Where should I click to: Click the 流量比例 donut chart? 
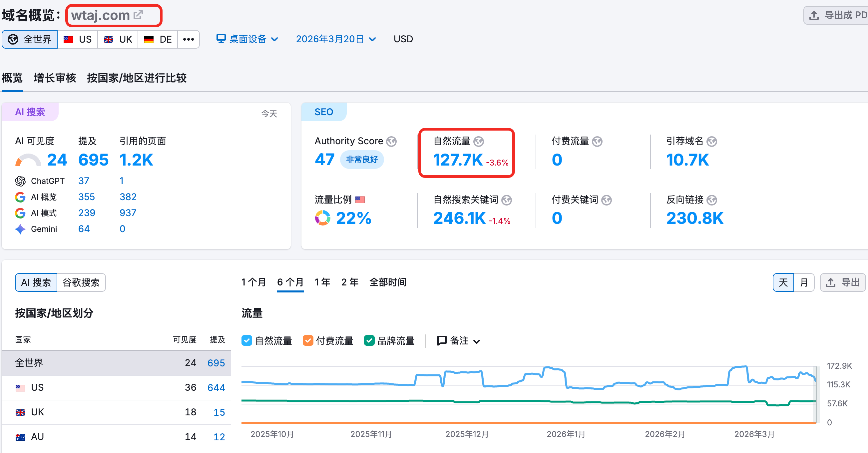click(x=322, y=218)
